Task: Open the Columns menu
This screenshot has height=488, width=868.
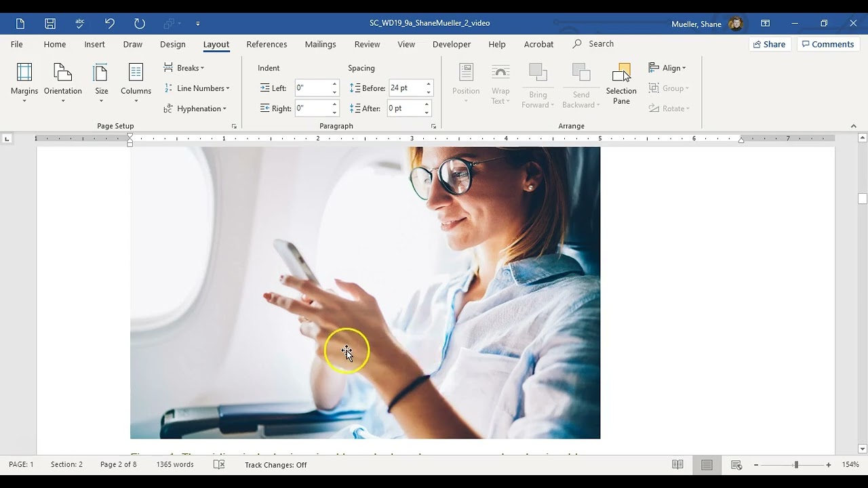Action: 136,83
